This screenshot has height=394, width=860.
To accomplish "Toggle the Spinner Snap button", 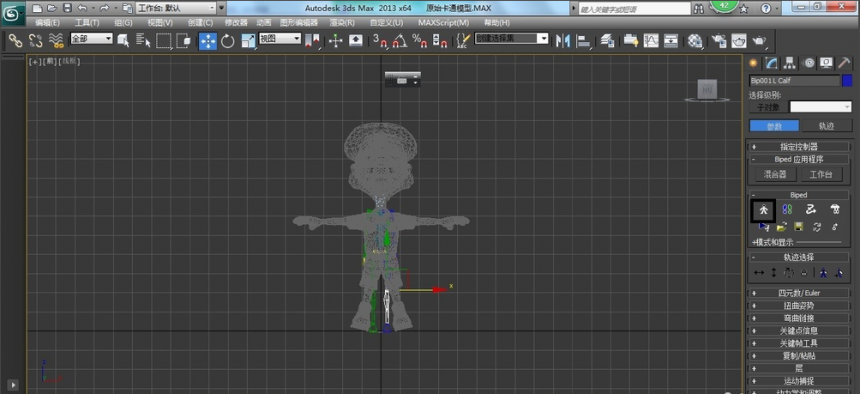I will pos(439,40).
